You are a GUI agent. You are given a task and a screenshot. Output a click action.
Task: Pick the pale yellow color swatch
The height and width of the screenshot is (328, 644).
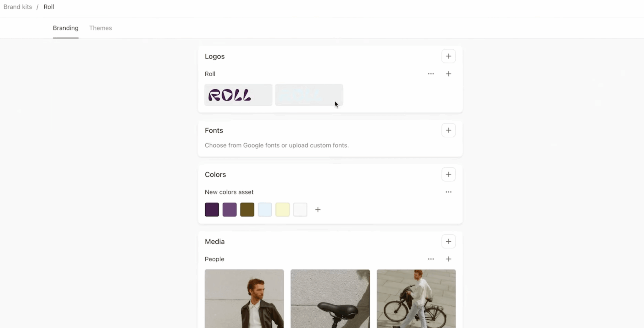282,210
